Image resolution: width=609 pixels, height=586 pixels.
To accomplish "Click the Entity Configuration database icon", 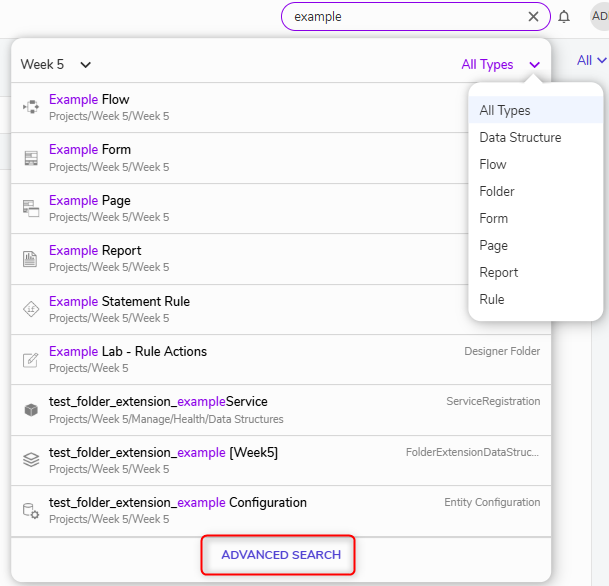I will click(x=31, y=510).
